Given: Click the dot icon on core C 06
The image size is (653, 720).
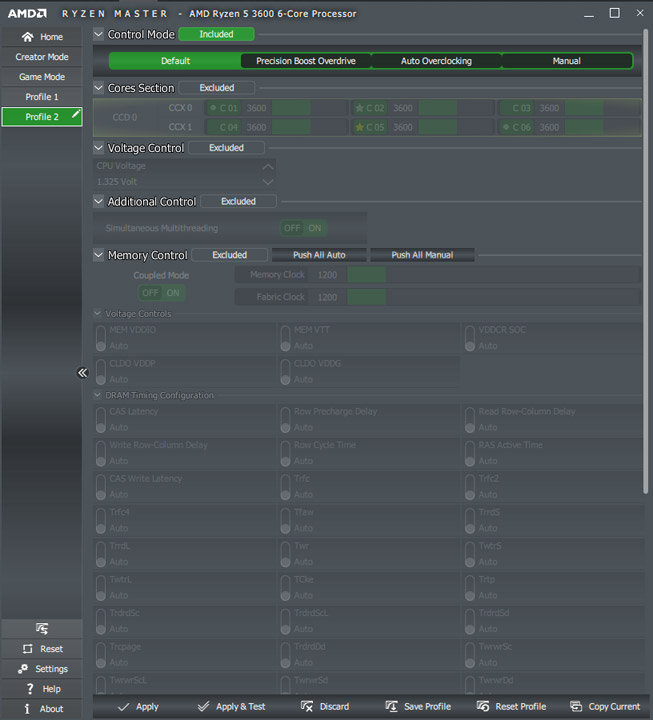Looking at the screenshot, I should pyautogui.click(x=506, y=127).
